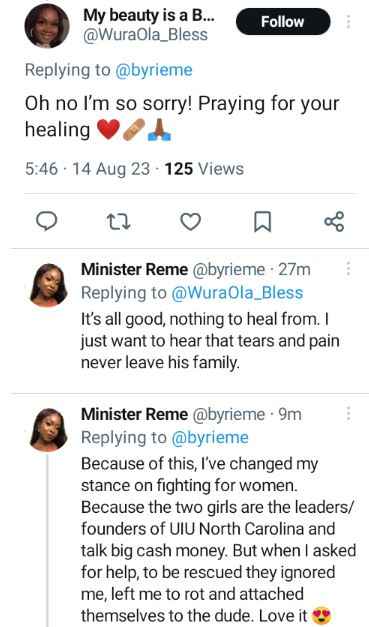Follow the WuraOla_Bless account
Viewport: 369px width, 627px height.
(x=283, y=22)
